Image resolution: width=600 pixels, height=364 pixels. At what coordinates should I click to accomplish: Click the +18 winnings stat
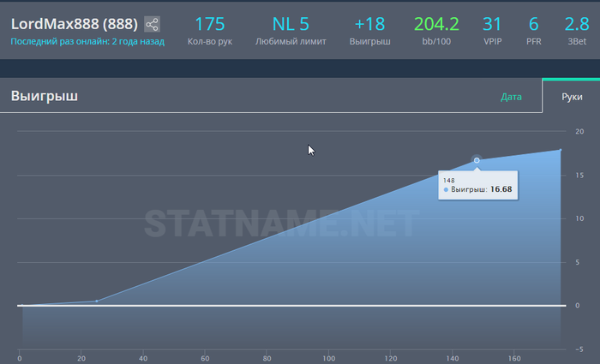click(369, 24)
